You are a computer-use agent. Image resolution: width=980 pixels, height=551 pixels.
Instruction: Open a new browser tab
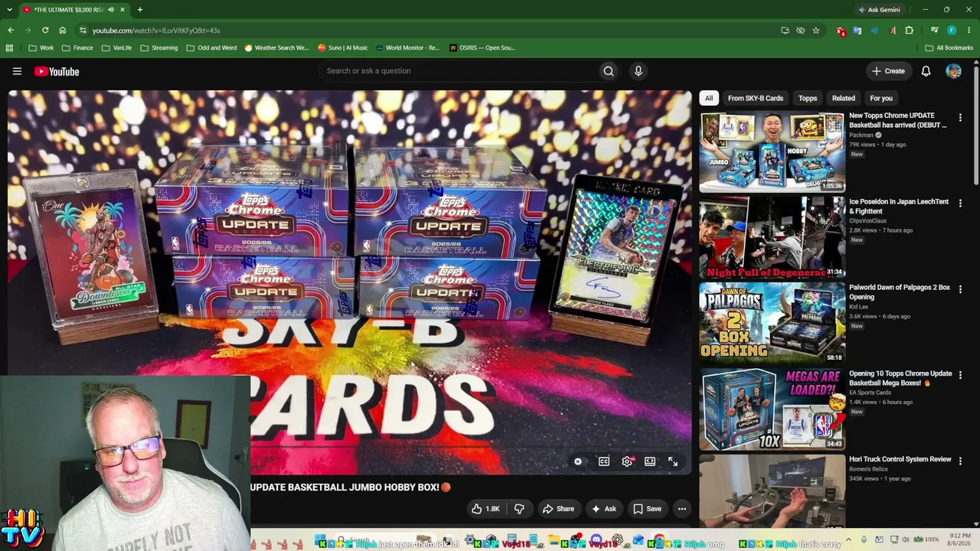(139, 10)
